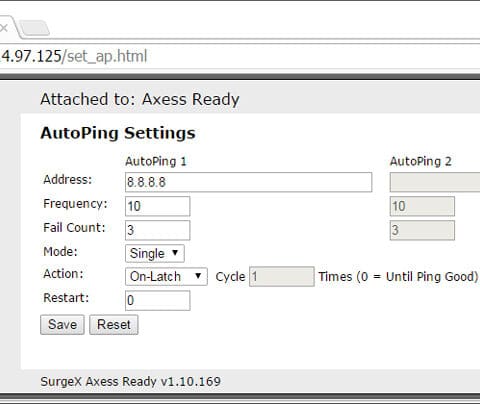The width and height of the screenshot is (480, 404).
Task: Click the AutoPing 1 Frequency field
Action: (x=157, y=206)
